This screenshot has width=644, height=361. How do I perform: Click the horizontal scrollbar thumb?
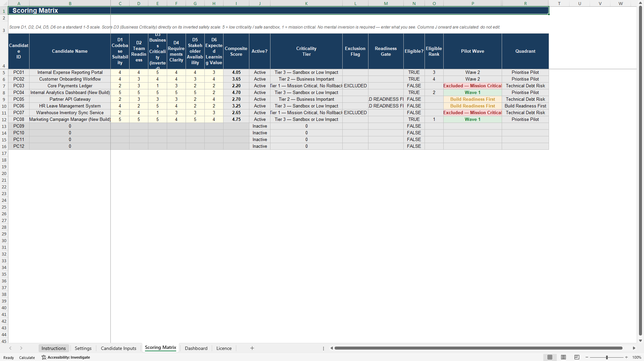[478, 348]
